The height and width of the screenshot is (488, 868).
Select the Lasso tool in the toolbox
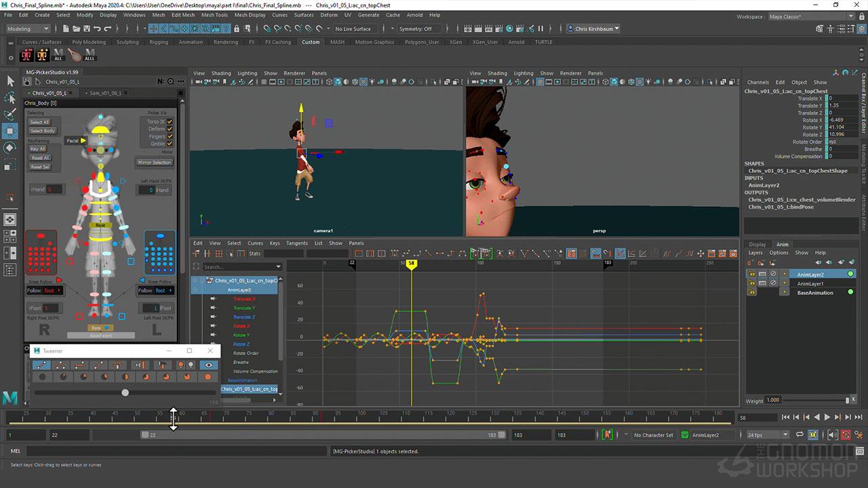coord(10,98)
